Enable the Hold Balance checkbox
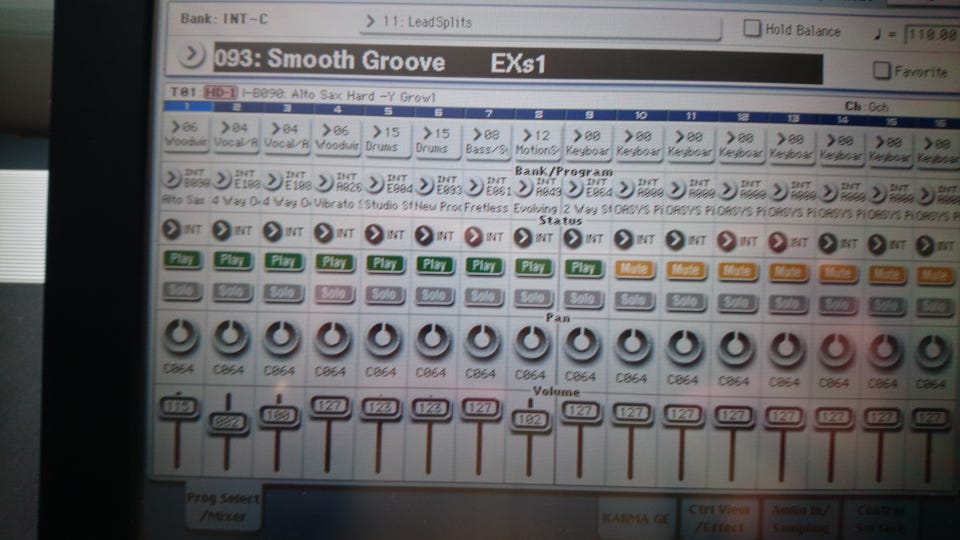This screenshot has height=540, width=960. click(x=752, y=28)
